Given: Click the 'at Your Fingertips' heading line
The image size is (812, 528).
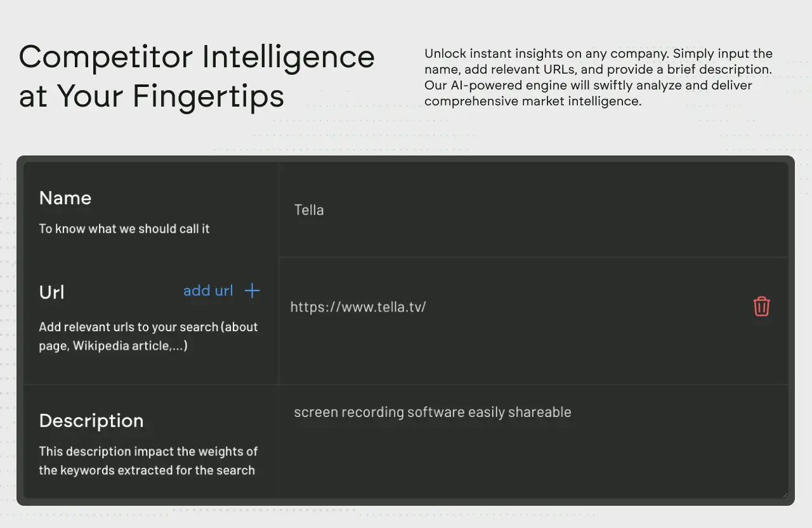Looking at the screenshot, I should point(152,96).
